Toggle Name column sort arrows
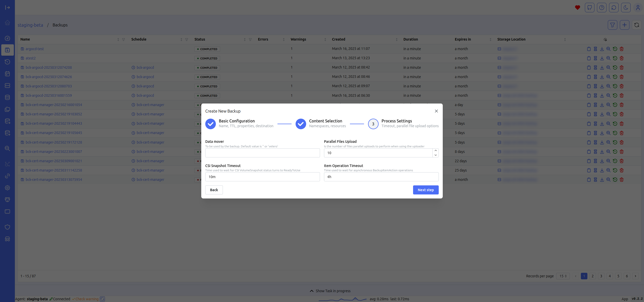This screenshot has width=644, height=302. [118, 40]
